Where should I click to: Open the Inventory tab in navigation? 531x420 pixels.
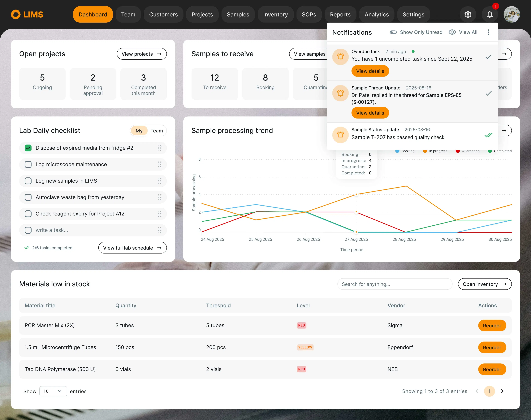click(275, 15)
